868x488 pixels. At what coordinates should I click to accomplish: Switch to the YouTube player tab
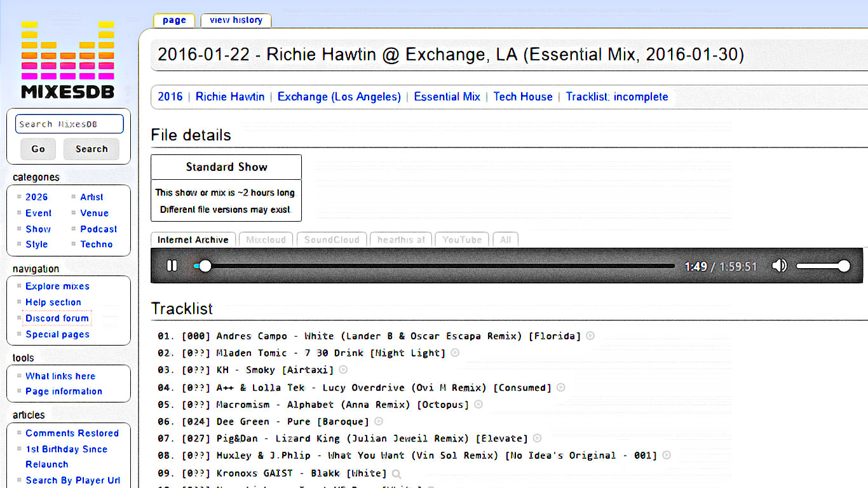pos(461,240)
